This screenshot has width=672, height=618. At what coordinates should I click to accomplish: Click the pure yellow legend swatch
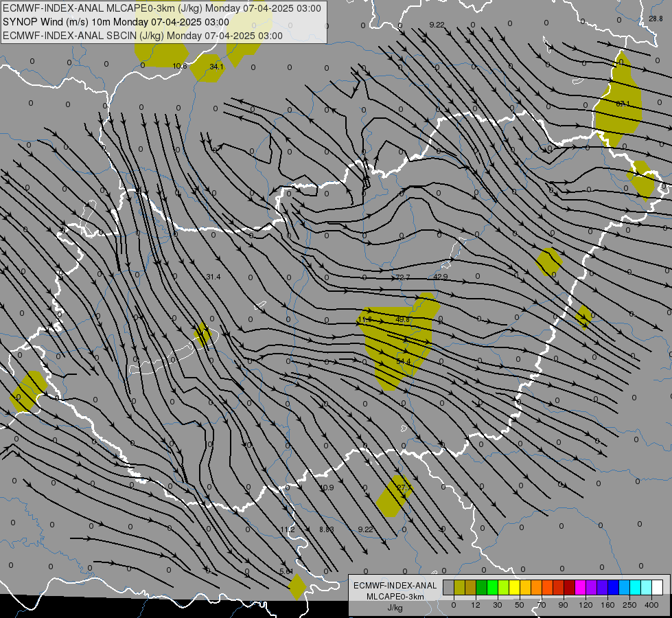coord(515,587)
